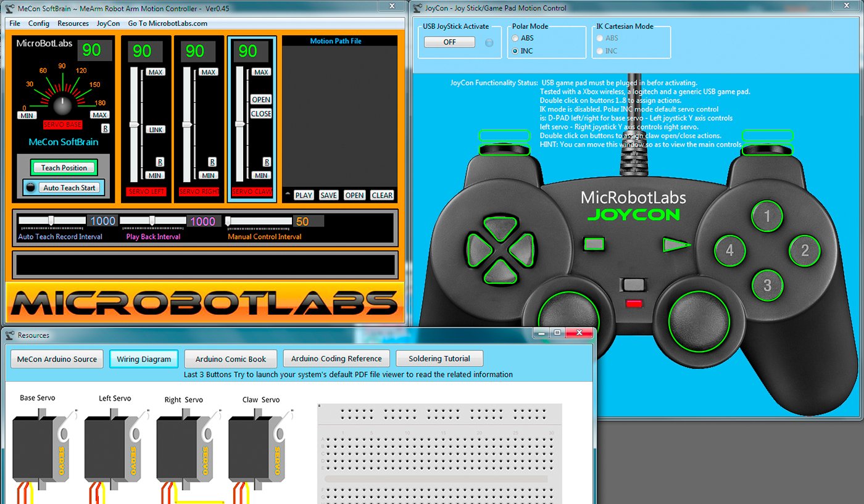Viewport: 864px width, 504px height.
Task: Click the claw servo vertical slider handle
Action: pos(239,125)
